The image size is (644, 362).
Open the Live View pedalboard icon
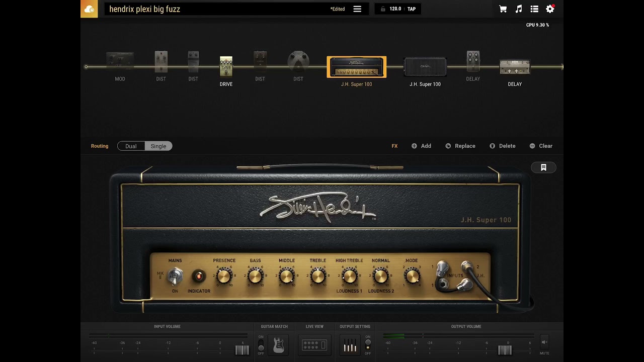click(314, 345)
